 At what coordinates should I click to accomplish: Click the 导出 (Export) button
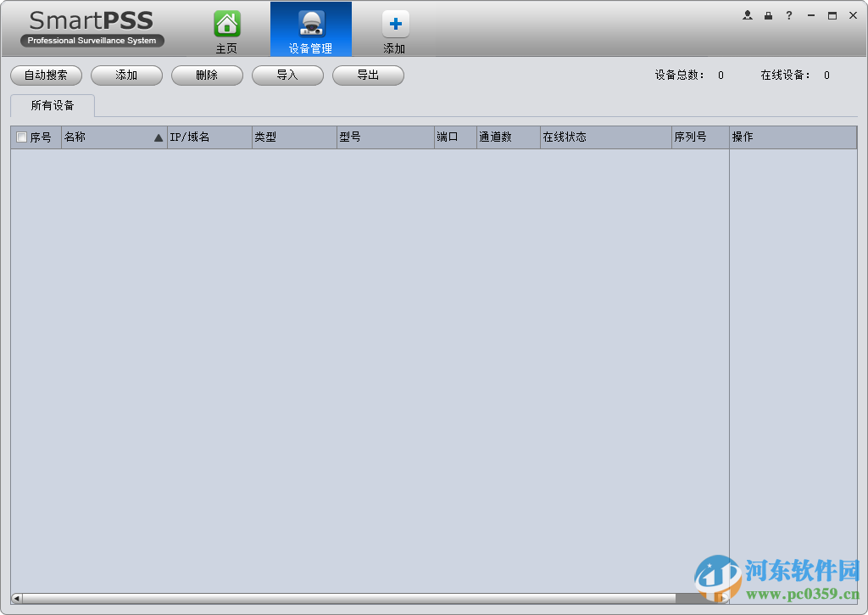(x=368, y=75)
